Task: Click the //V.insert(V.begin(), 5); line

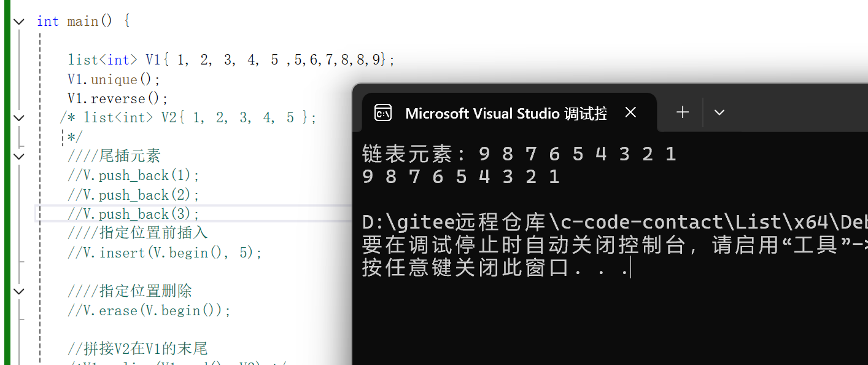Action: click(x=165, y=253)
